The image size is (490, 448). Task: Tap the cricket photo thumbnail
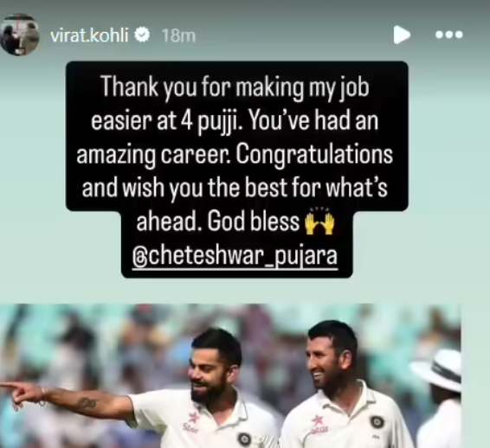point(230,376)
